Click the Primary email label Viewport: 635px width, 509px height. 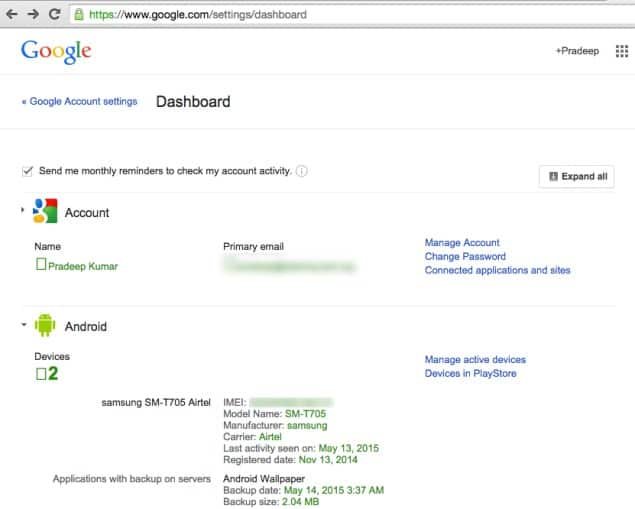click(x=253, y=247)
